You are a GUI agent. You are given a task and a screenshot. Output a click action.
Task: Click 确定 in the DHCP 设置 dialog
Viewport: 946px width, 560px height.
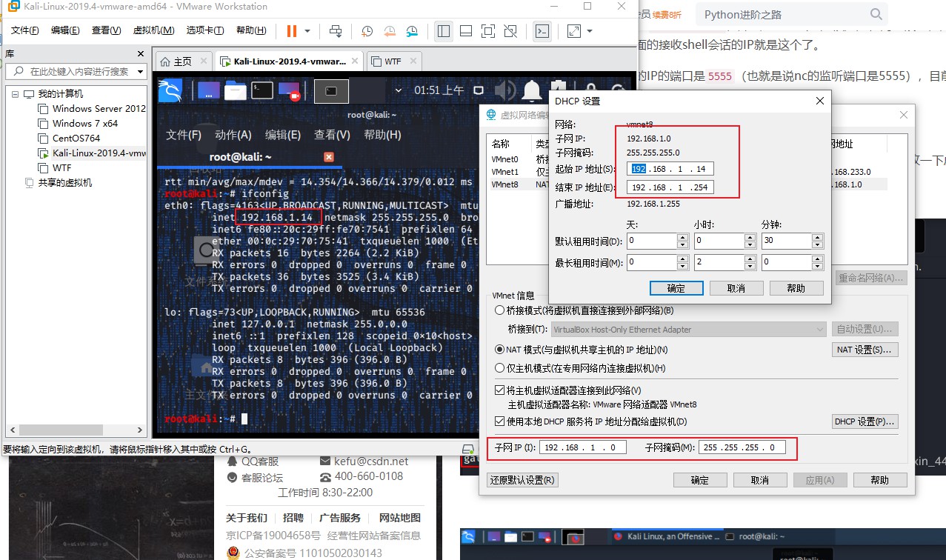[x=676, y=288]
